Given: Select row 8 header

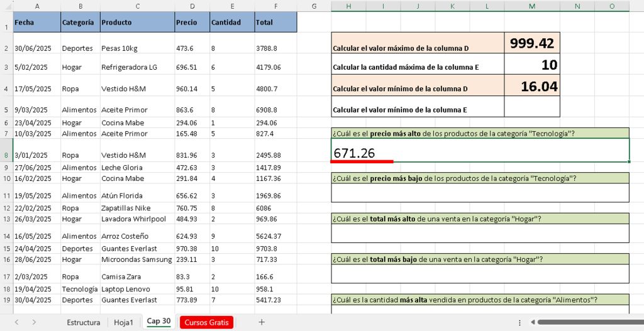Looking at the screenshot, I should pyautogui.click(x=6, y=155).
